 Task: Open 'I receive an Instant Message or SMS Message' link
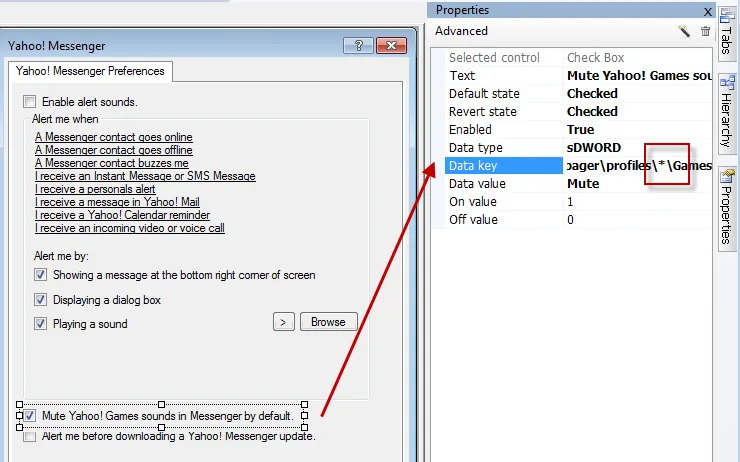[x=145, y=176]
